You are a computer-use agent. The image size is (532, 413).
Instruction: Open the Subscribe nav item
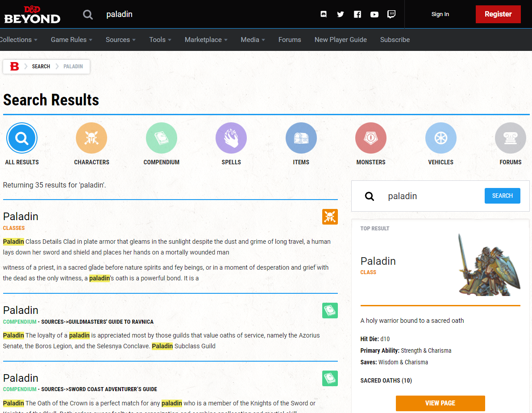point(395,40)
